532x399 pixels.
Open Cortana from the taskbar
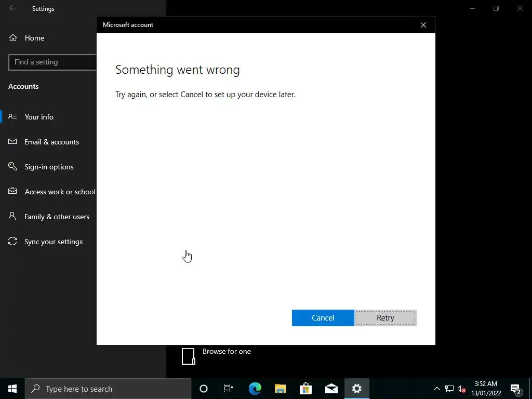pos(204,389)
